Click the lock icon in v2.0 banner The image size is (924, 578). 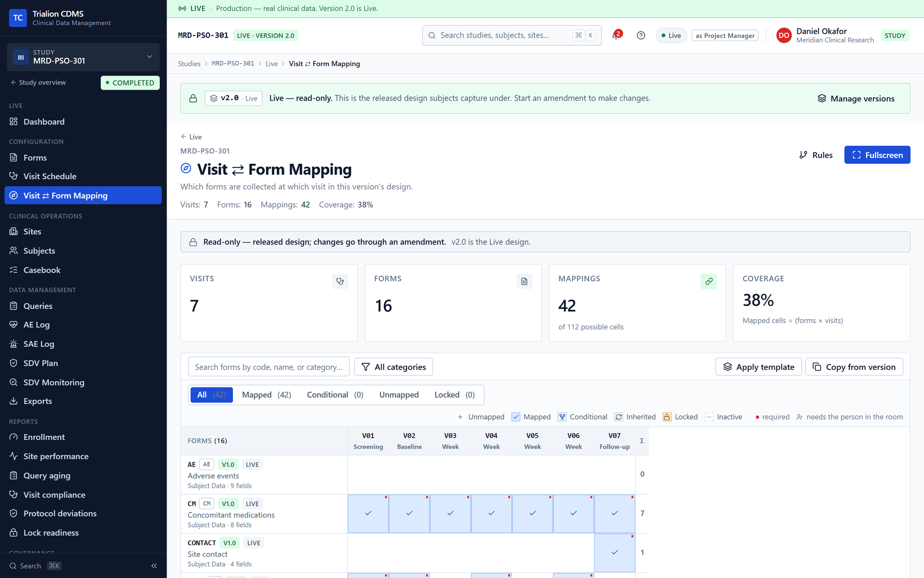point(193,98)
